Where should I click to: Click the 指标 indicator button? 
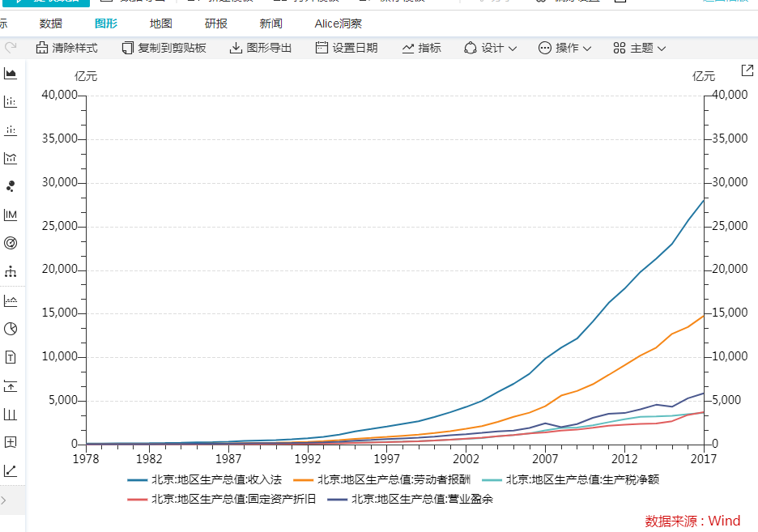(x=422, y=48)
